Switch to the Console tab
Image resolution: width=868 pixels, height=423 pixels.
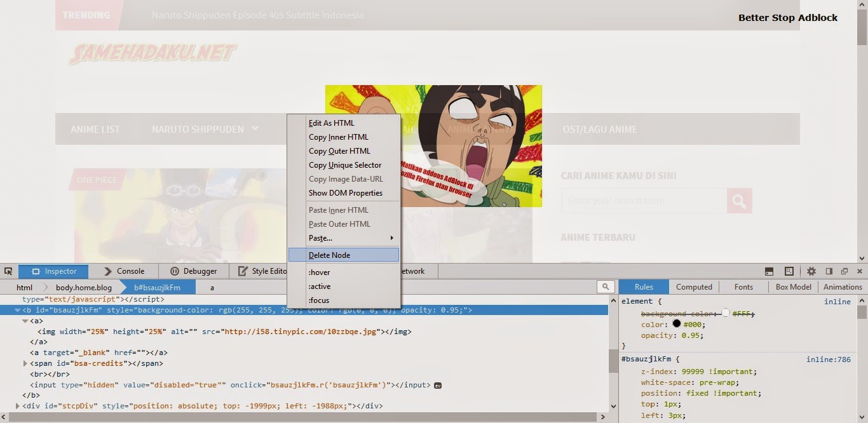[123, 271]
